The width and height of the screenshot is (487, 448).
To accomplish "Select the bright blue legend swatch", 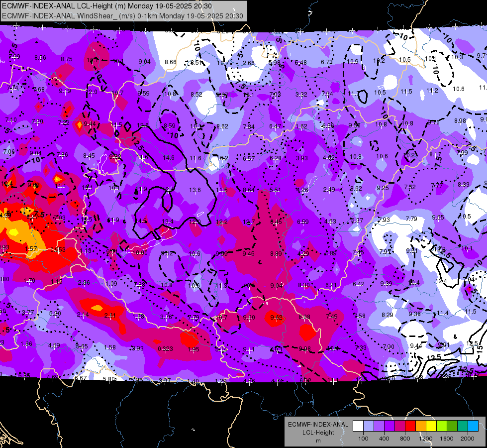I will (473, 426).
